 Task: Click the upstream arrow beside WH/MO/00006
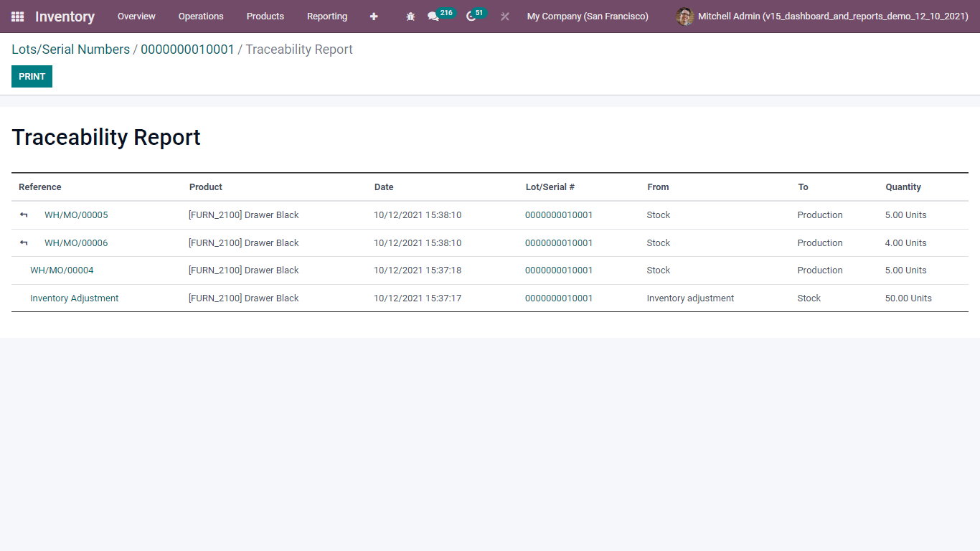click(x=22, y=242)
